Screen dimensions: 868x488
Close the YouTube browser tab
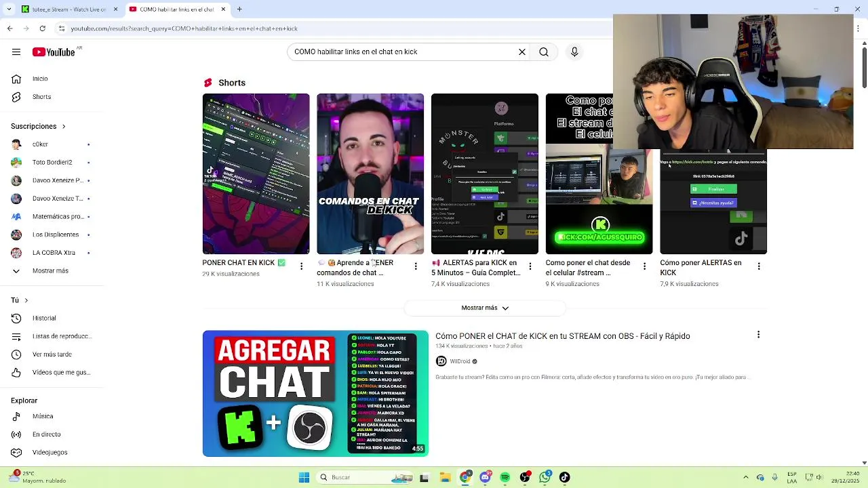(x=222, y=9)
